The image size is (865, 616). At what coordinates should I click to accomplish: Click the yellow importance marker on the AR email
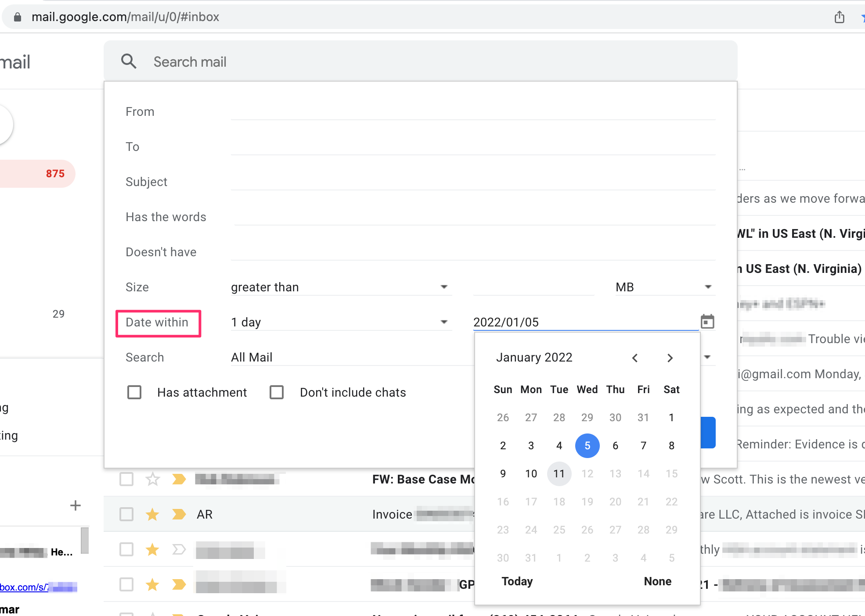179,514
